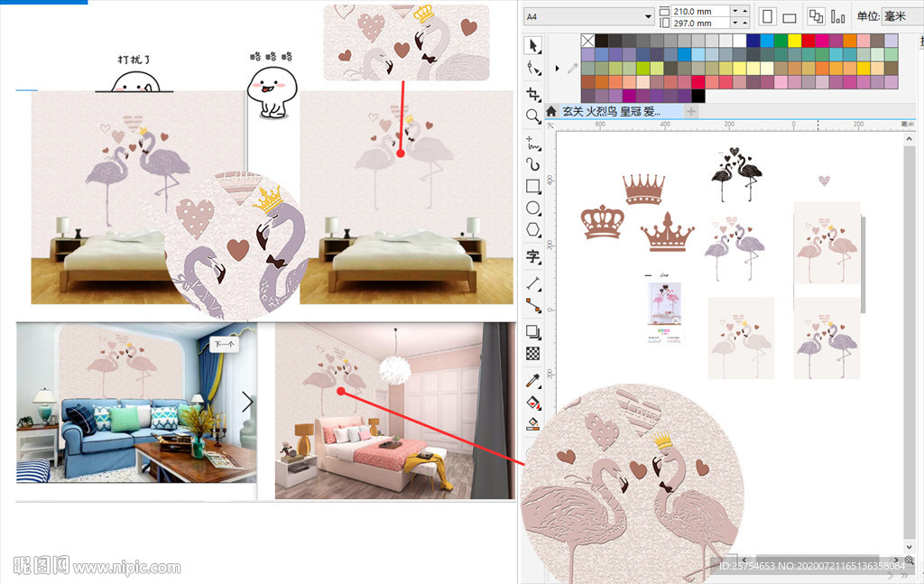Decrease page height with down arrow
This screenshot has height=584, width=924.
[735, 23]
